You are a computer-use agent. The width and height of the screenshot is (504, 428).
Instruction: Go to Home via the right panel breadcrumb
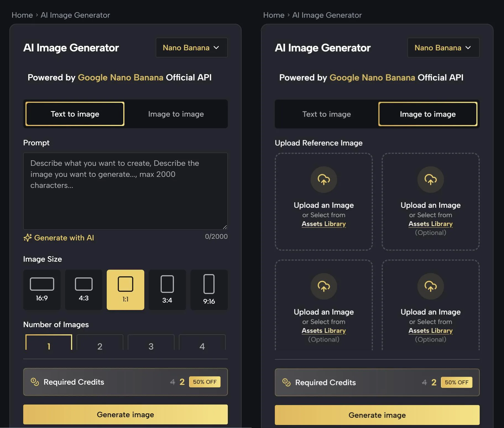click(x=274, y=15)
